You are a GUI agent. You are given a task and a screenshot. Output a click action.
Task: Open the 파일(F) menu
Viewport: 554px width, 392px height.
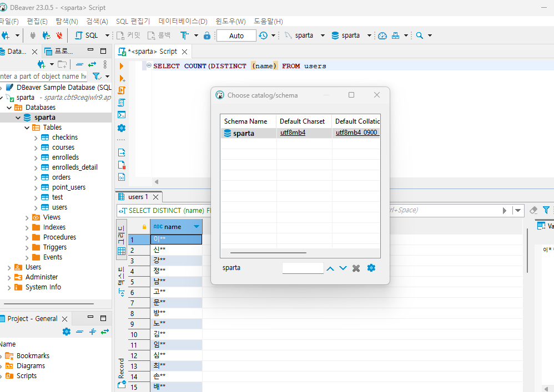[x=9, y=21]
